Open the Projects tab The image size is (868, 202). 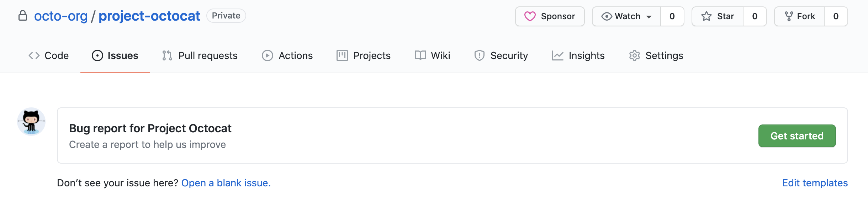point(364,56)
